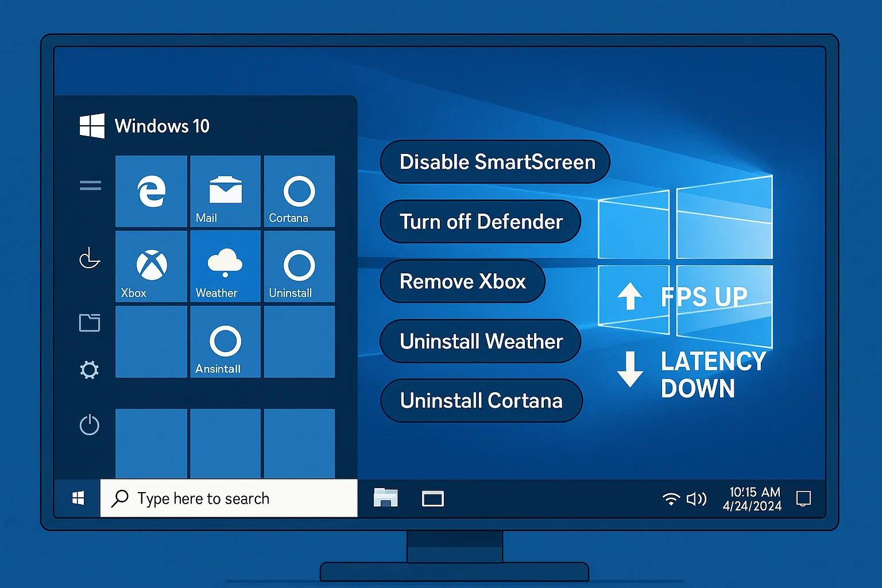
Task: Click the Uninstall Cortana button
Action: coord(481,400)
